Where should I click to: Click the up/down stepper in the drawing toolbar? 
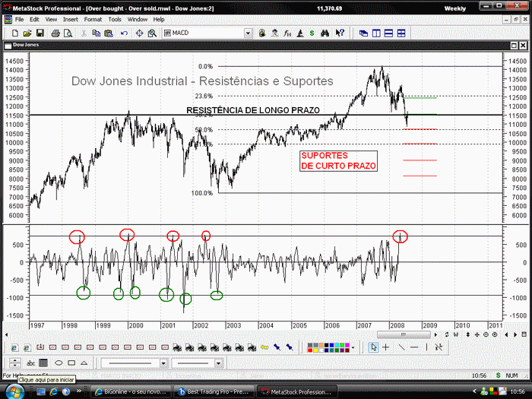point(14,363)
